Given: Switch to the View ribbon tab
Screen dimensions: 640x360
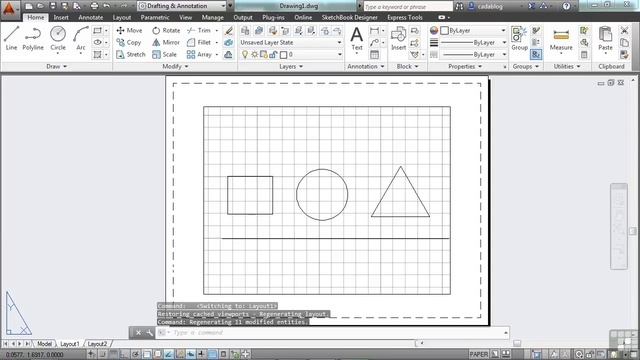Looking at the screenshot, I should coord(185,18).
